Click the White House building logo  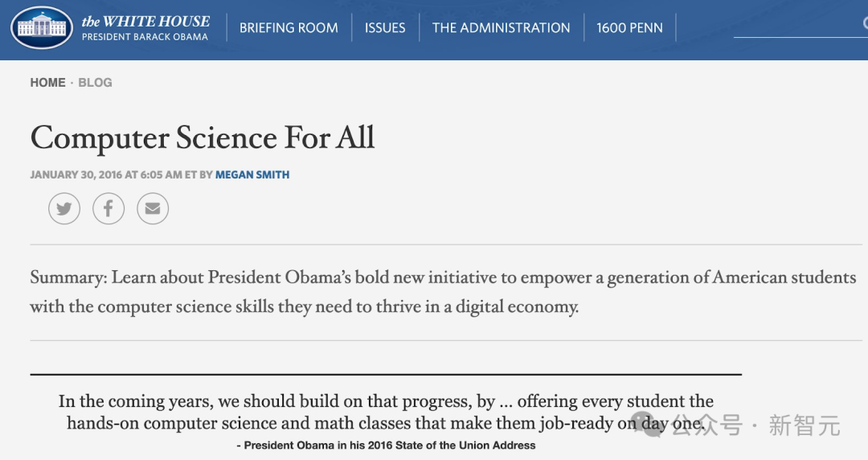[x=42, y=27]
